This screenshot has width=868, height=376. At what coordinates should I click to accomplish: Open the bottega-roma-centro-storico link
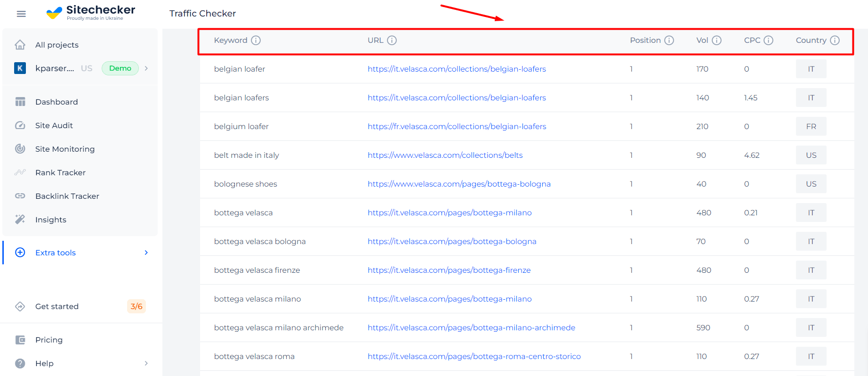tap(474, 356)
